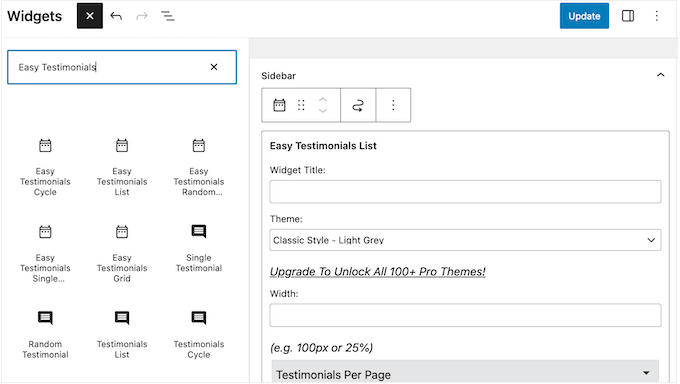
Task: Click the redo arrow icon
Action: pos(141,16)
